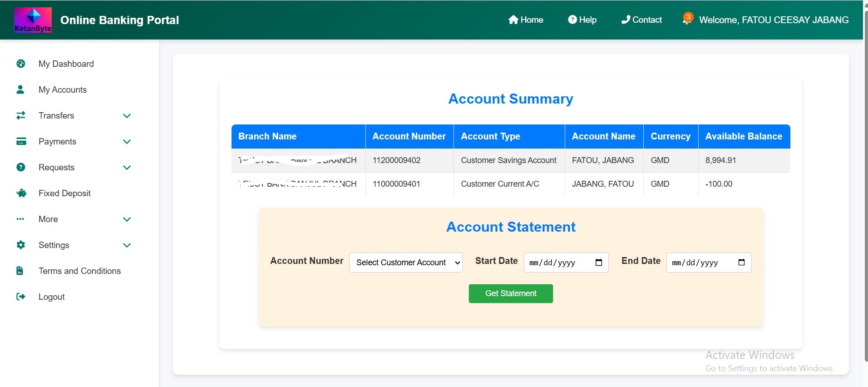Open the Help link
868x387 pixels.
click(x=582, y=20)
